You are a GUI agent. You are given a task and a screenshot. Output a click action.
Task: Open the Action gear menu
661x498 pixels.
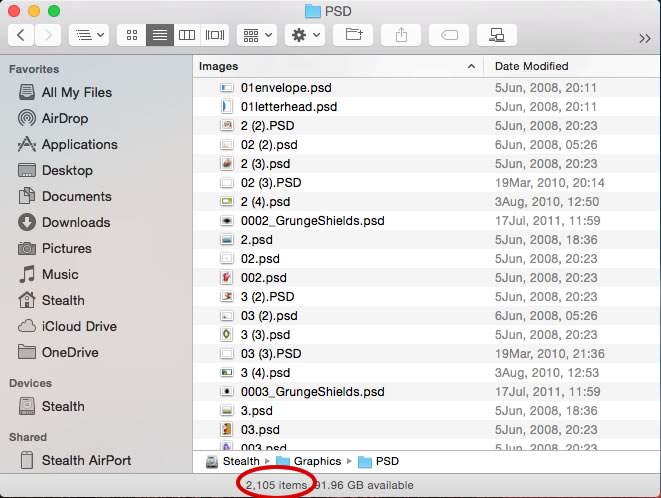tap(305, 35)
